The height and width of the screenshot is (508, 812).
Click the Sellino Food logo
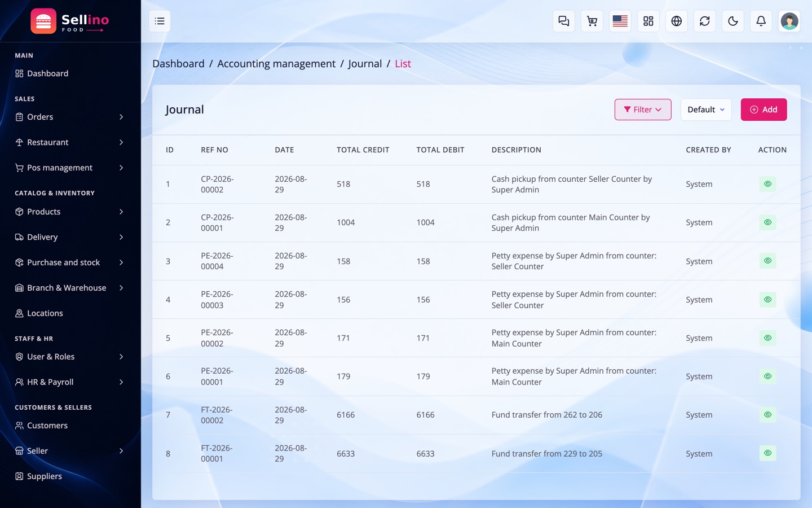[x=70, y=21]
